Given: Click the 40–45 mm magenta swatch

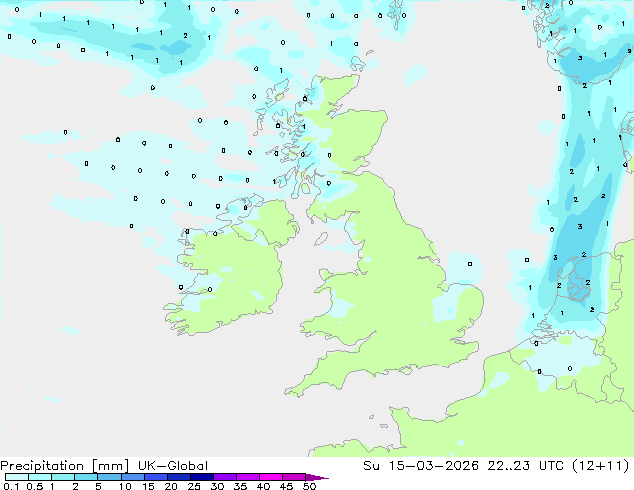Looking at the screenshot, I should click(x=271, y=477).
